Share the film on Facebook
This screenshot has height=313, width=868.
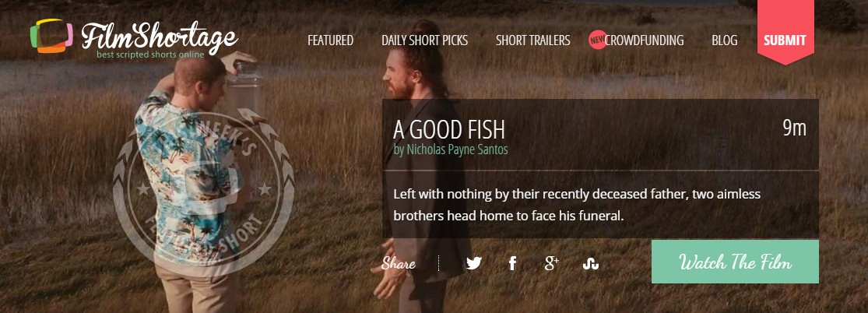pos(512,263)
